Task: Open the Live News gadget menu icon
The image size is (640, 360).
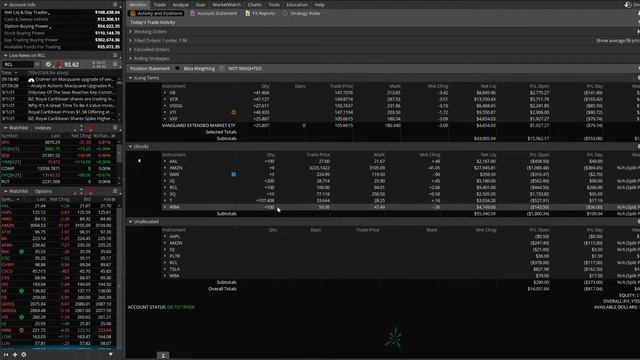Action: pos(115,55)
